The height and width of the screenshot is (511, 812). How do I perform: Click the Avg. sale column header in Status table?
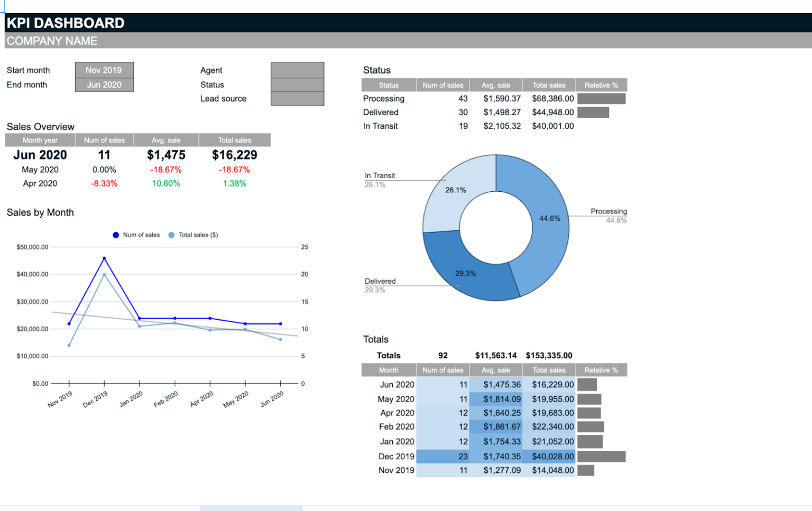[x=496, y=85]
